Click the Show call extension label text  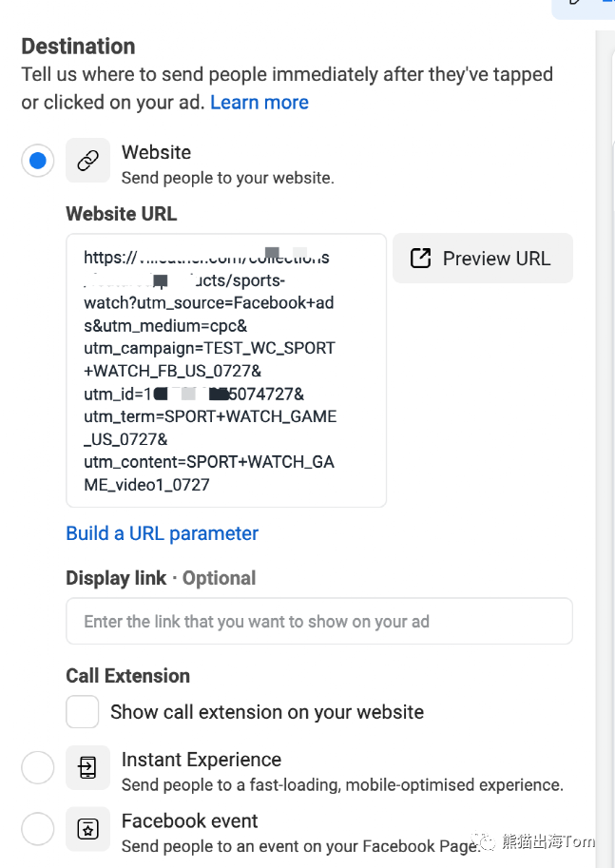[267, 712]
